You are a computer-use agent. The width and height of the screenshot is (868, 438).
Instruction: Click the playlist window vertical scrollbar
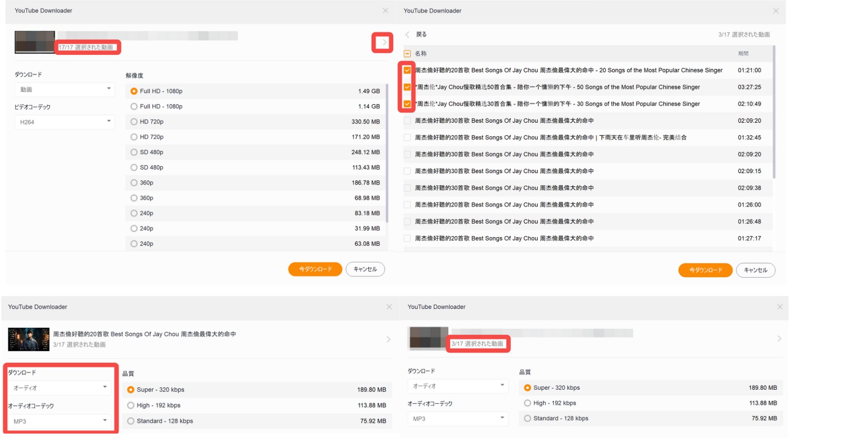774,112
